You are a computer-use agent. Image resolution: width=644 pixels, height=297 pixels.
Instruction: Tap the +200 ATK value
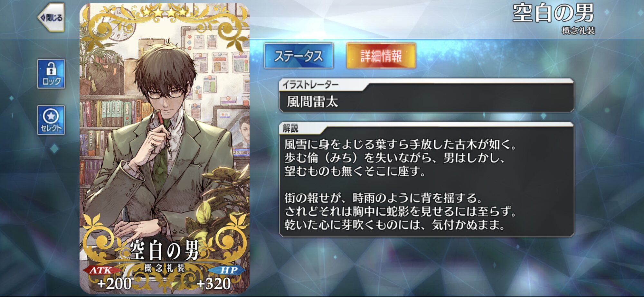114,284
